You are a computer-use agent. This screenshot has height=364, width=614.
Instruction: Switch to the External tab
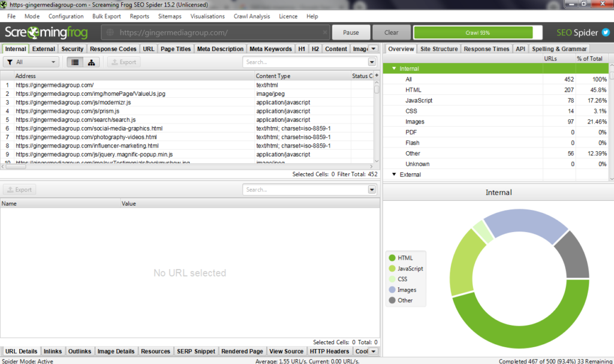(x=43, y=49)
